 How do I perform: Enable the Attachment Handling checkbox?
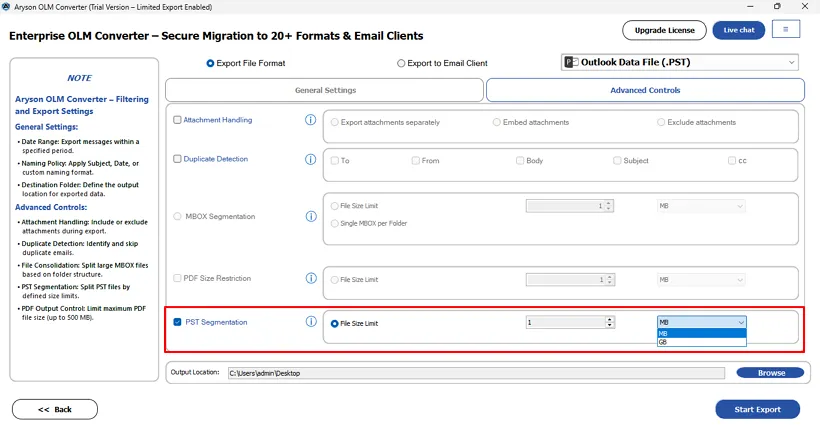point(178,120)
